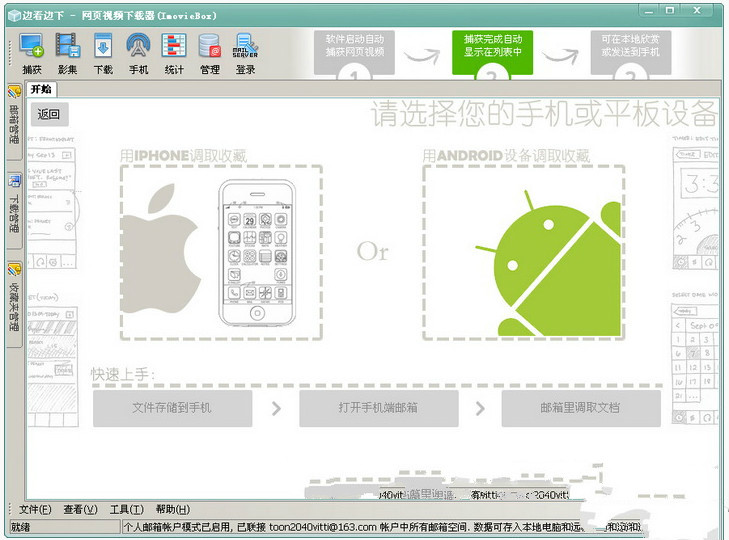The height and width of the screenshot is (540, 729).
Task: Open the 管理 management toolbar icon
Action: (209, 53)
